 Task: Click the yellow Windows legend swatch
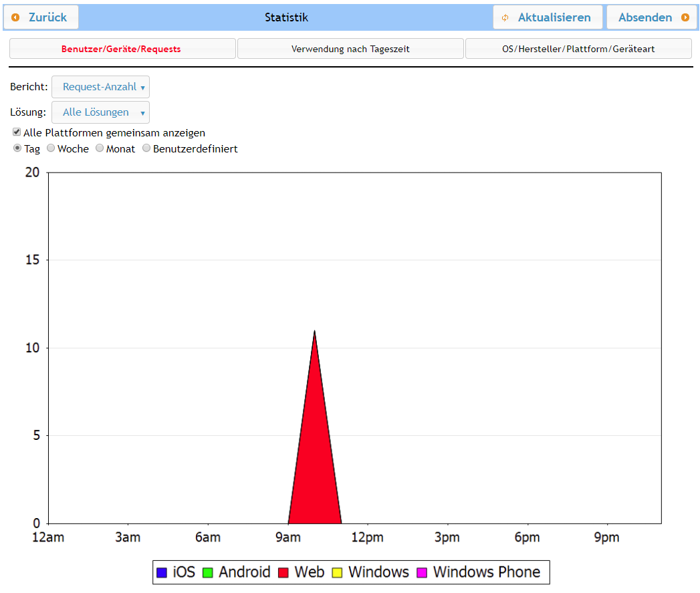coord(337,572)
